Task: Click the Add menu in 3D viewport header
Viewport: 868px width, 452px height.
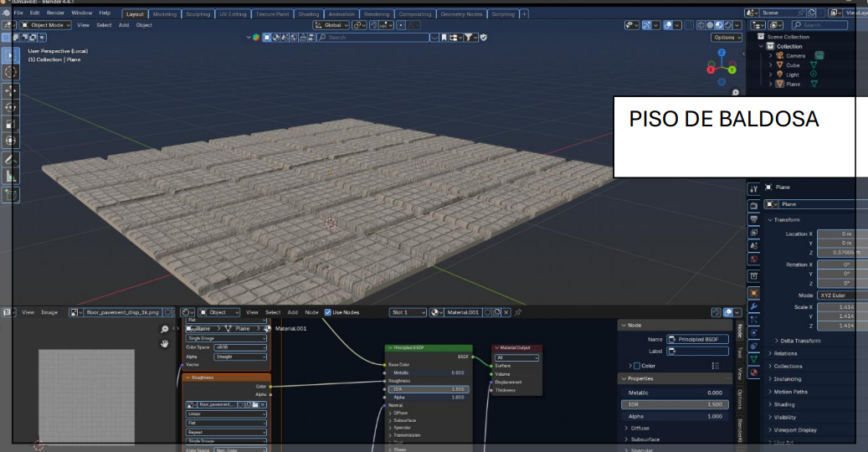Action: click(123, 25)
